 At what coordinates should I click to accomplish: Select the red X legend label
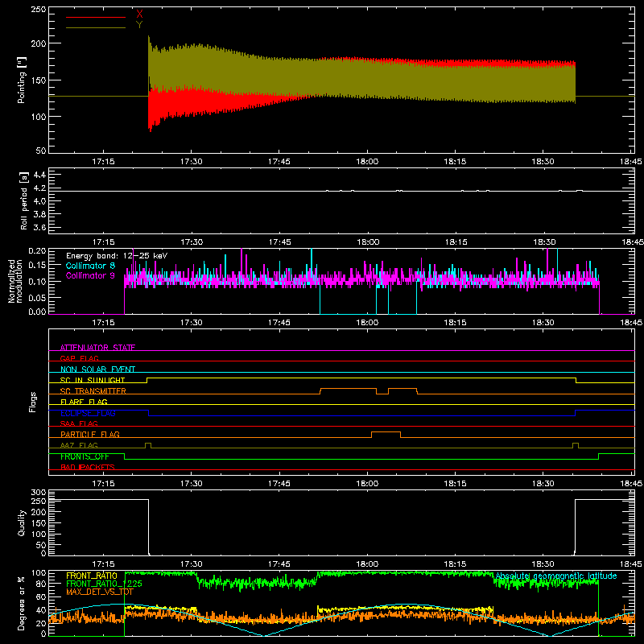(139, 14)
